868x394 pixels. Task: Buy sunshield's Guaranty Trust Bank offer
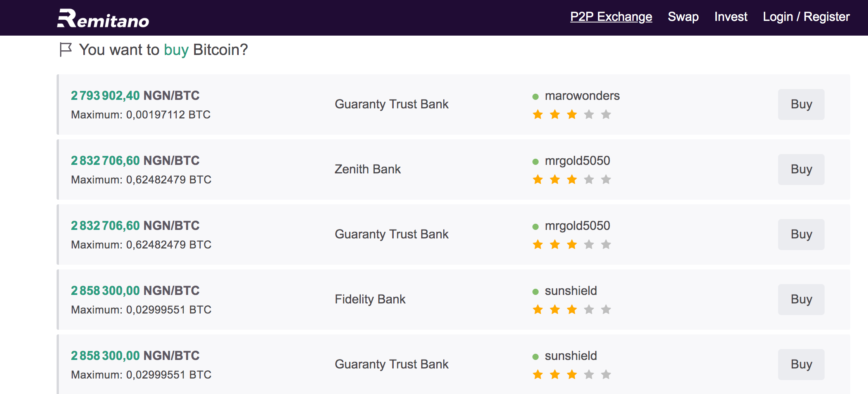pyautogui.click(x=801, y=365)
